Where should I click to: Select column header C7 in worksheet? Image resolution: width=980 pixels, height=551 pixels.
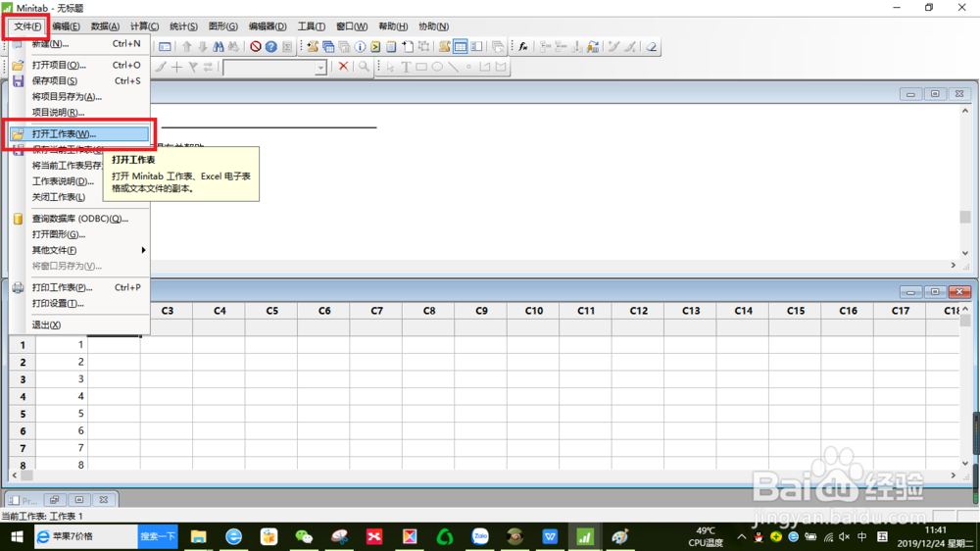376,311
